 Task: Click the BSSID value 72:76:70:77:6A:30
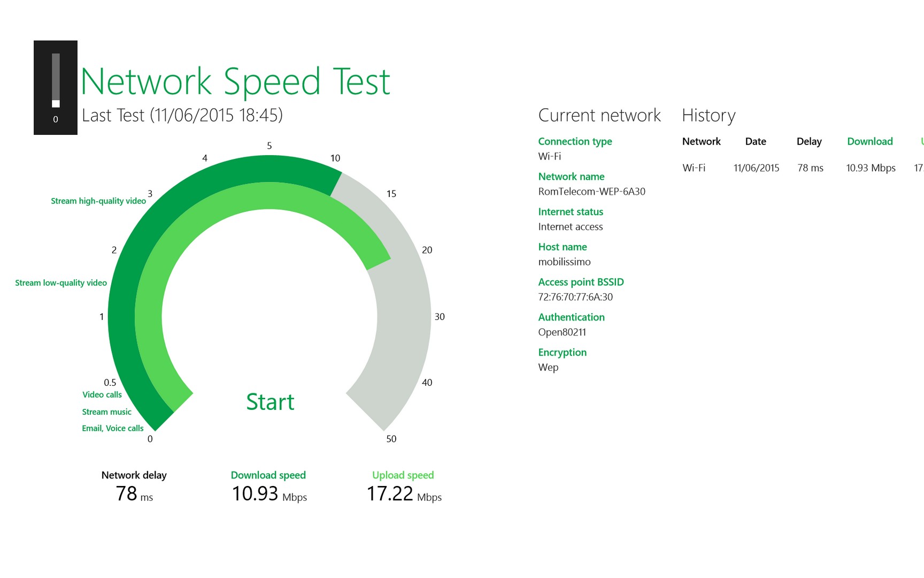(x=575, y=297)
